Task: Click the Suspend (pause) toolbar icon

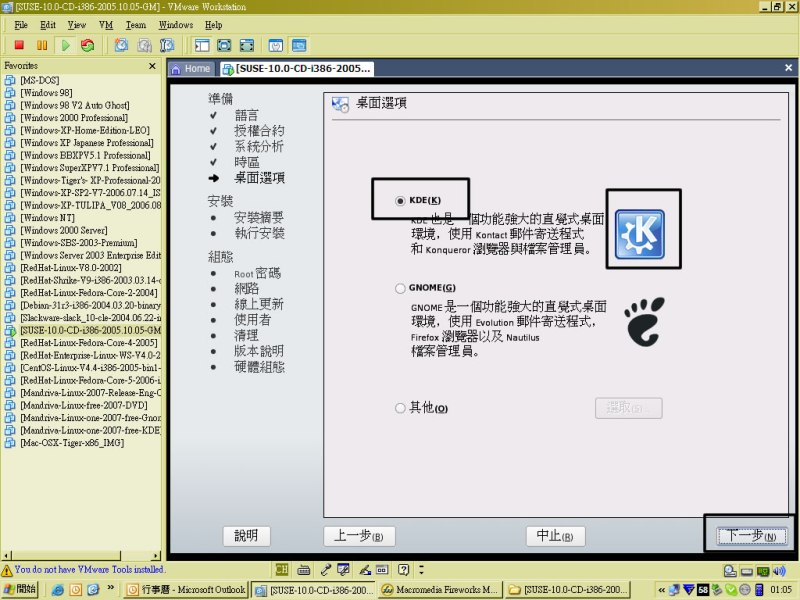Action: pos(42,45)
